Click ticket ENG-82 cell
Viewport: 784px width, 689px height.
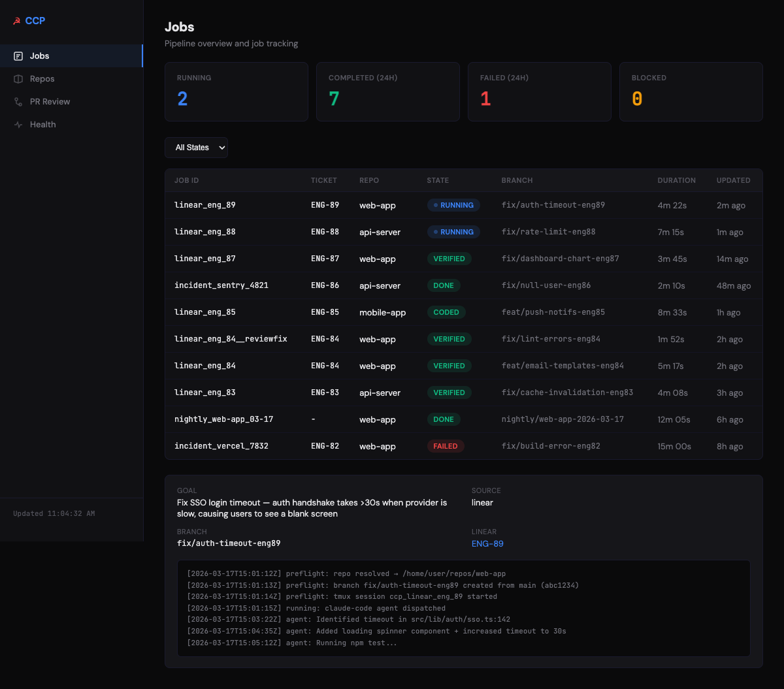pyautogui.click(x=325, y=446)
